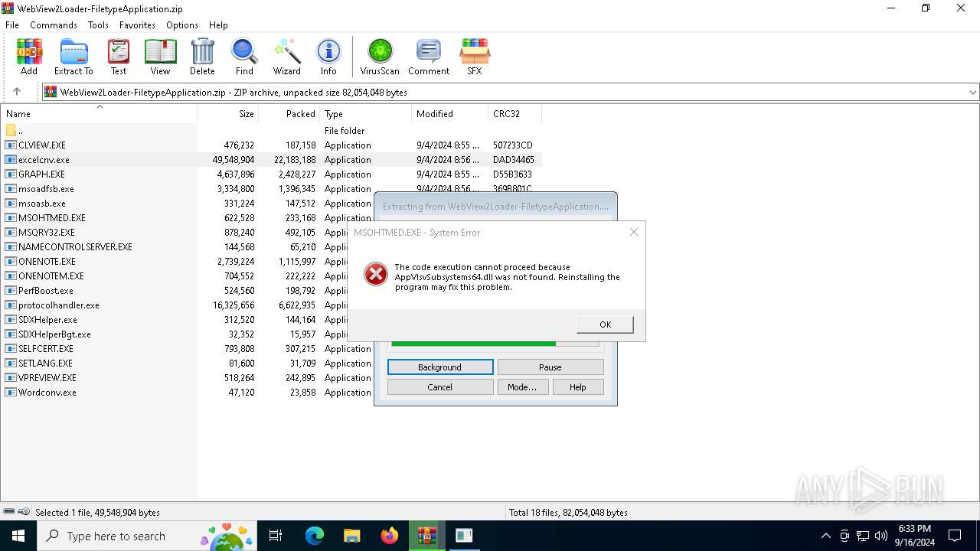Click the Comment toolbar icon
Viewport: 980px width, 551px height.
(429, 57)
